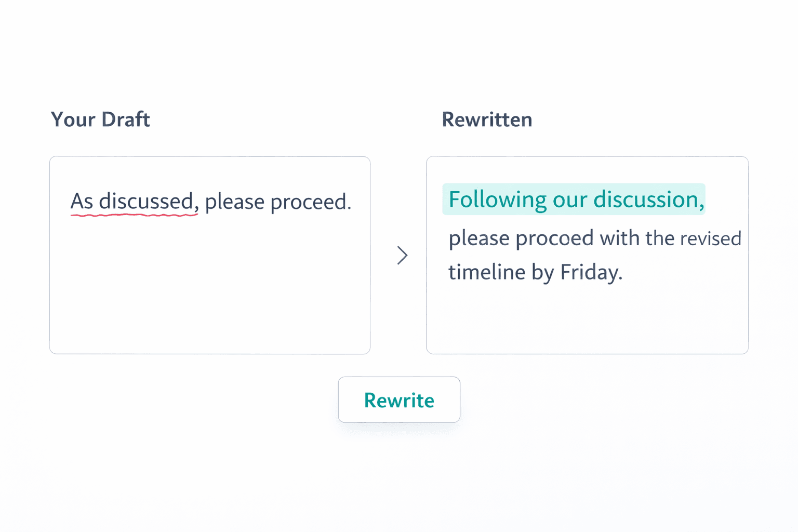
Task: Click the 'Your Draft' panel heading
Action: coord(101,119)
